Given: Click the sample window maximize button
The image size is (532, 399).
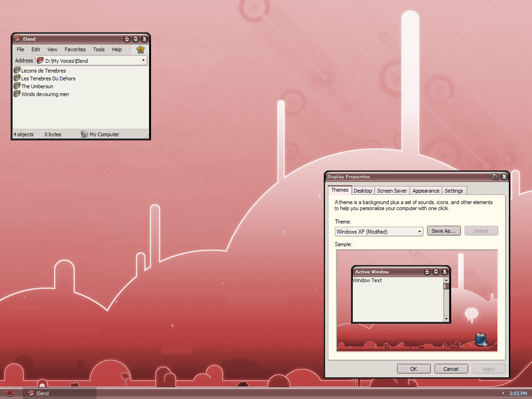Looking at the screenshot, I should point(436,272).
